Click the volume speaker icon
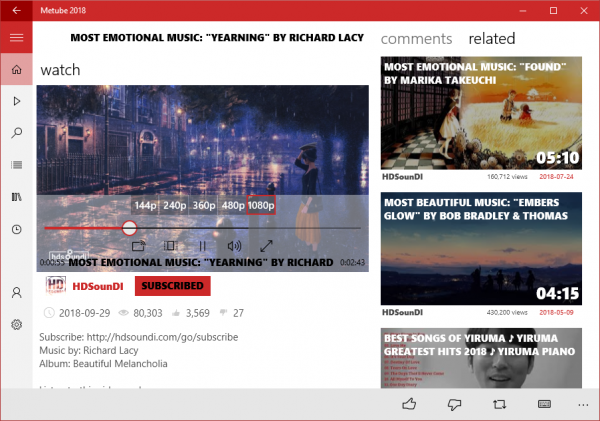This screenshot has width=600, height=421. pyautogui.click(x=234, y=246)
